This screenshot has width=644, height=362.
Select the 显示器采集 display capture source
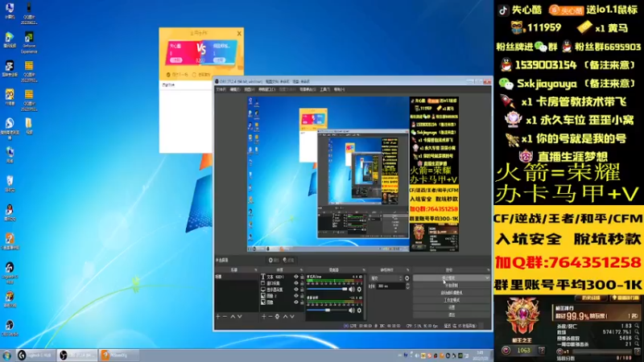(282, 290)
